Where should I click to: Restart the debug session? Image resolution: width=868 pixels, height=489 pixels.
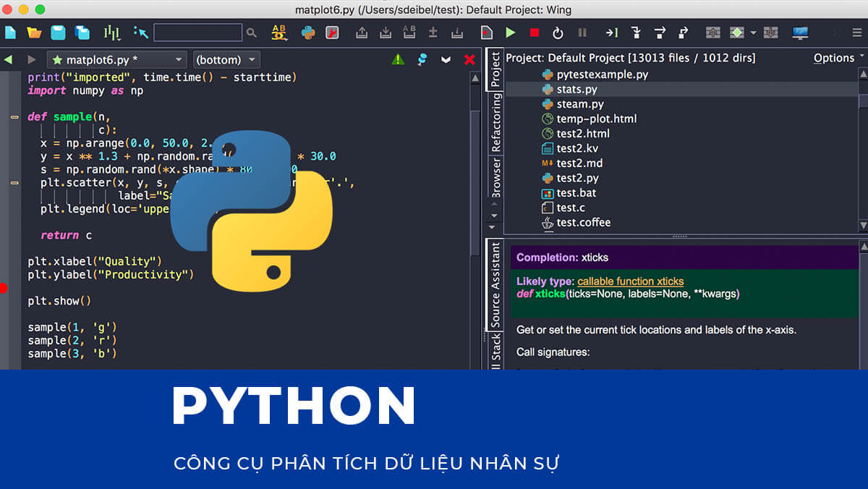coord(557,33)
